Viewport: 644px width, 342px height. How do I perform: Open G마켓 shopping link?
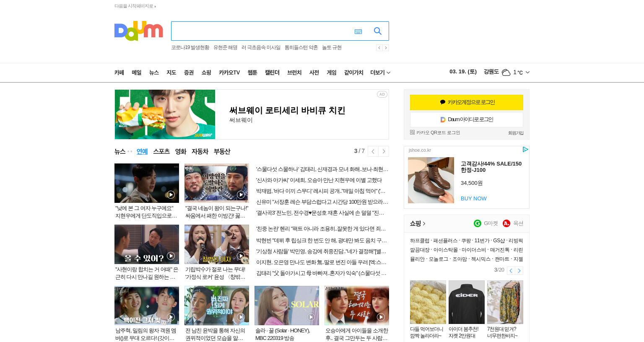[486, 223]
